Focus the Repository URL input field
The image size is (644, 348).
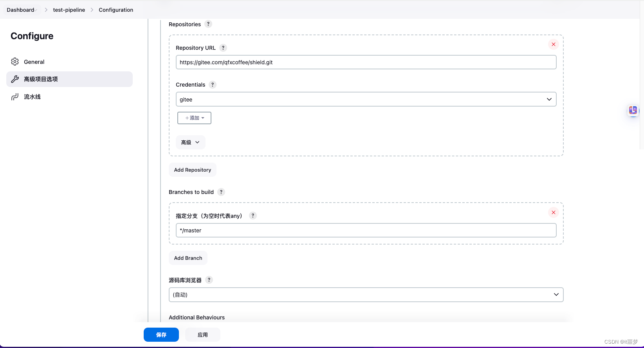pos(366,62)
